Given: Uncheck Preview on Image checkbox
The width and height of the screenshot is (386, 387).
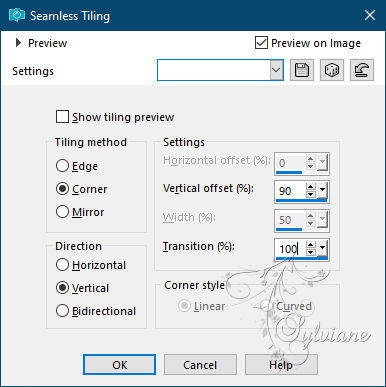Looking at the screenshot, I should click(x=261, y=43).
